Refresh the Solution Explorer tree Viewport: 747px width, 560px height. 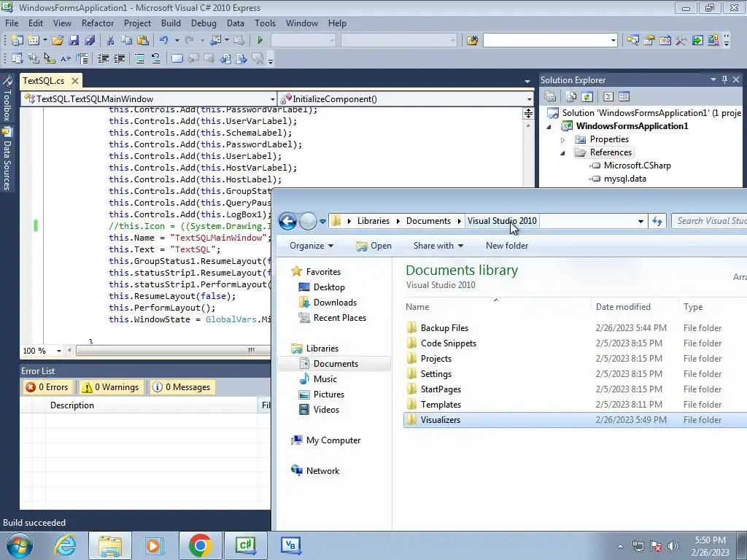point(587,97)
